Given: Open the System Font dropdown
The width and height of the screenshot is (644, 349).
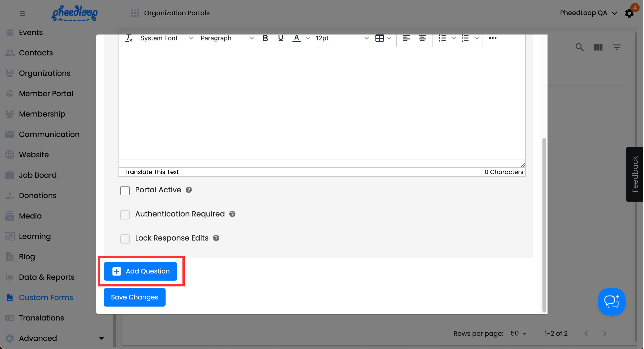Looking at the screenshot, I should [167, 38].
